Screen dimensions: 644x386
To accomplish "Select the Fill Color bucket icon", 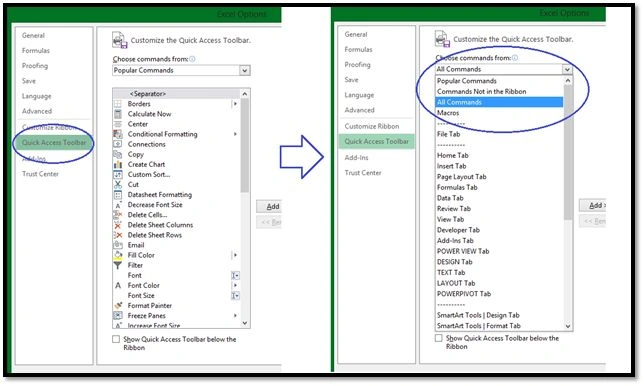I will point(118,255).
